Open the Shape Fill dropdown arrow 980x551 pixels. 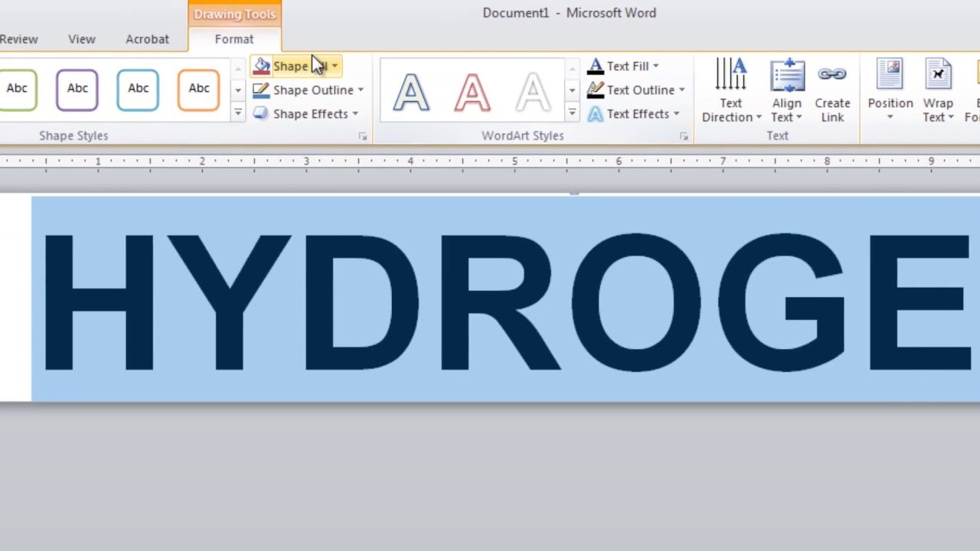335,67
